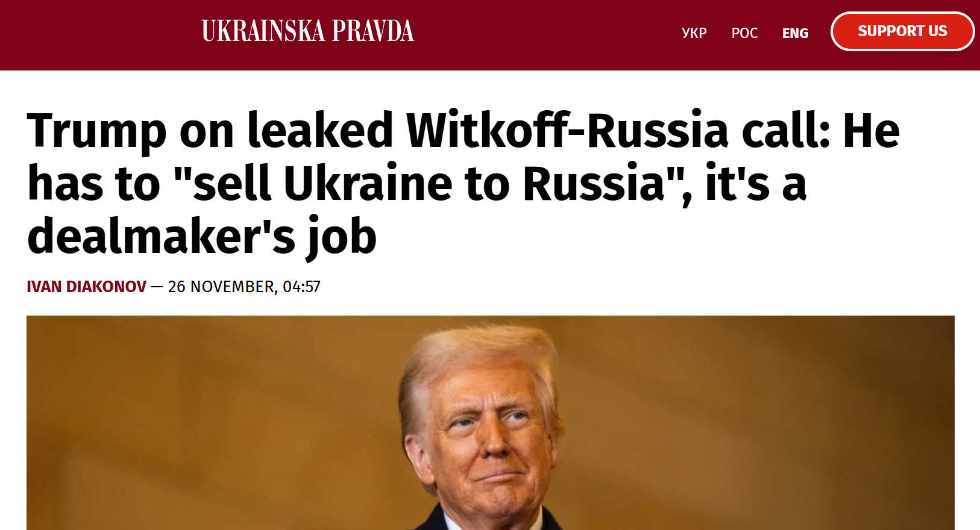Click the word "Trump" starting the headline
Screen dimensions: 980x530
(96, 131)
